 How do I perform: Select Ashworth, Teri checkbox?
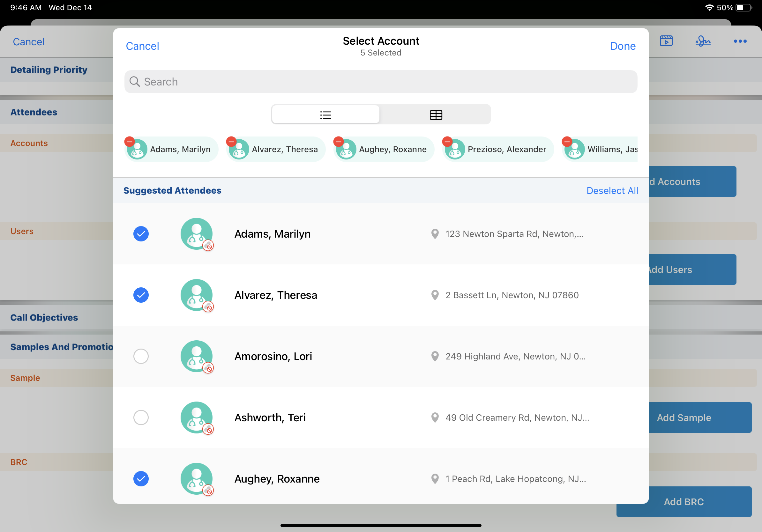point(141,417)
